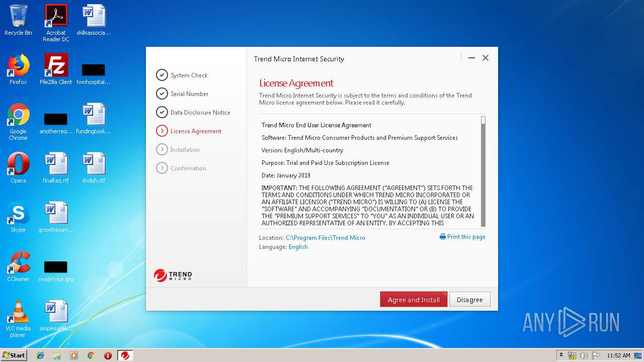The width and height of the screenshot is (644, 362).
Task: Click the network status tray icon
Action: click(572, 355)
